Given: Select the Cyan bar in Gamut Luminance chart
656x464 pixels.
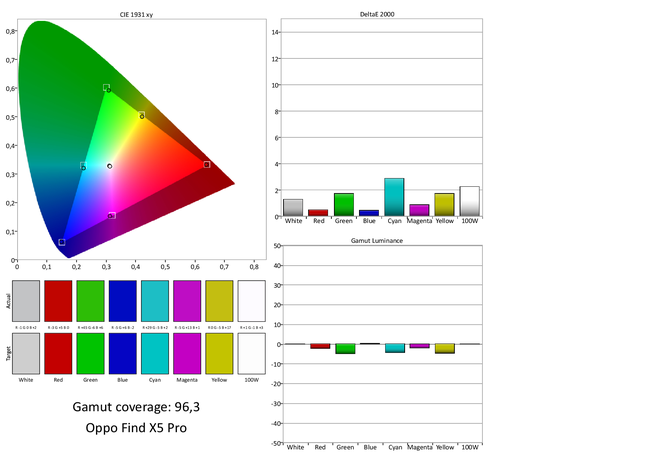Looking at the screenshot, I should click(395, 349).
